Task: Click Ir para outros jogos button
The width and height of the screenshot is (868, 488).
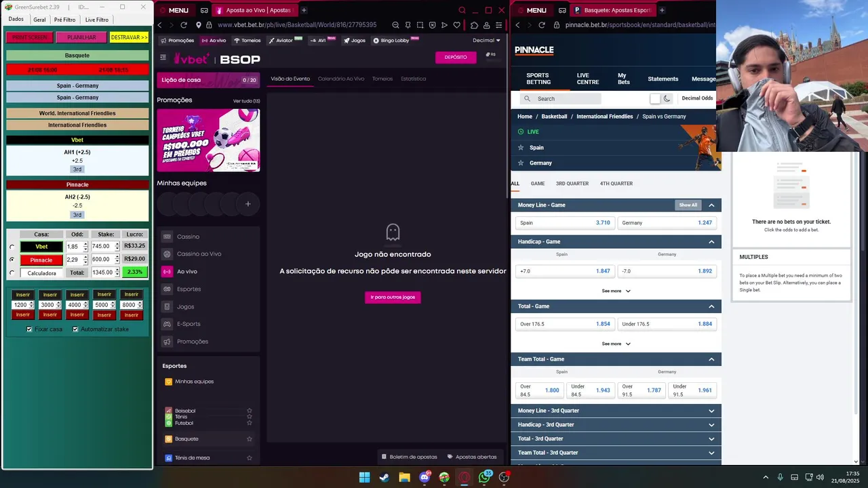Action: pos(393,298)
